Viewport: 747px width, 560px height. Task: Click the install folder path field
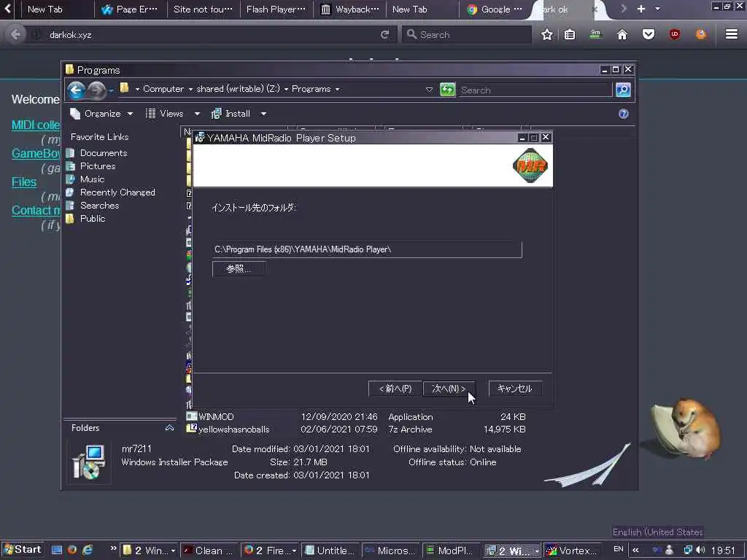point(367,249)
